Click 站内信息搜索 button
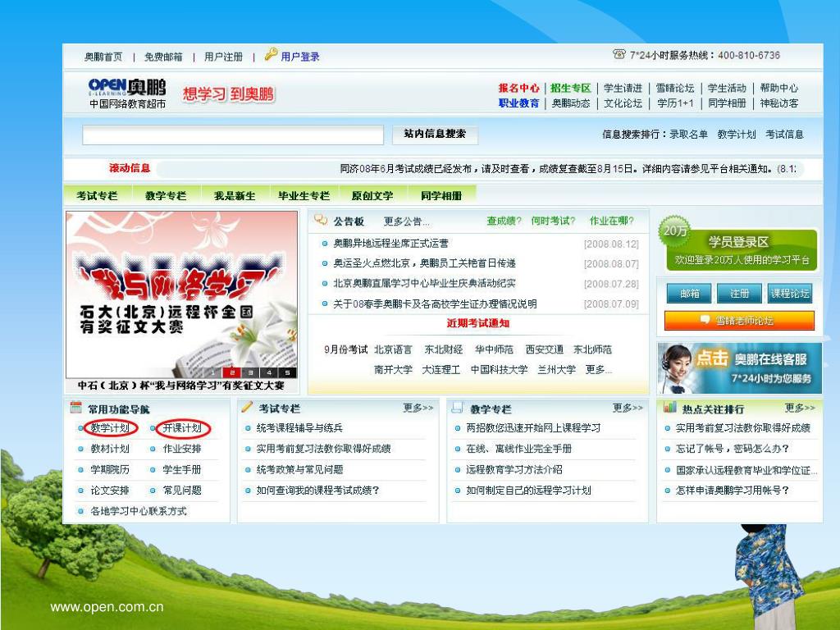Image resolution: width=840 pixels, height=630 pixels. coord(435,134)
